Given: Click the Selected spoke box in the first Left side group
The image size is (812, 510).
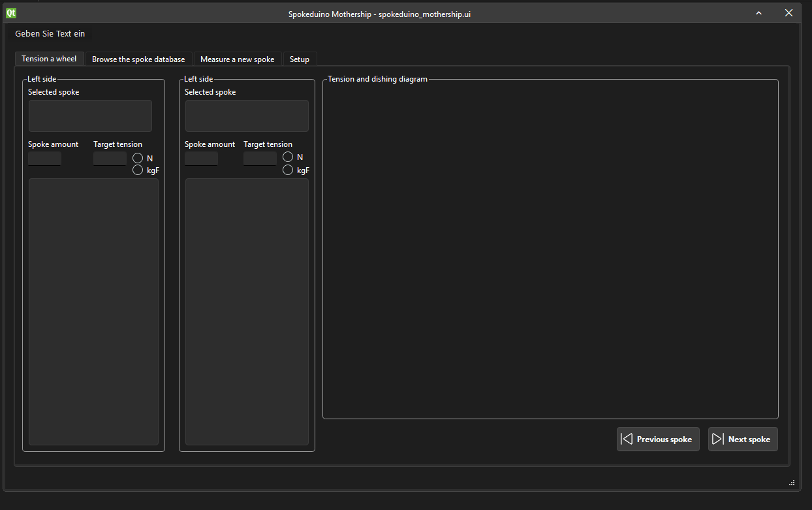Looking at the screenshot, I should click(x=90, y=116).
